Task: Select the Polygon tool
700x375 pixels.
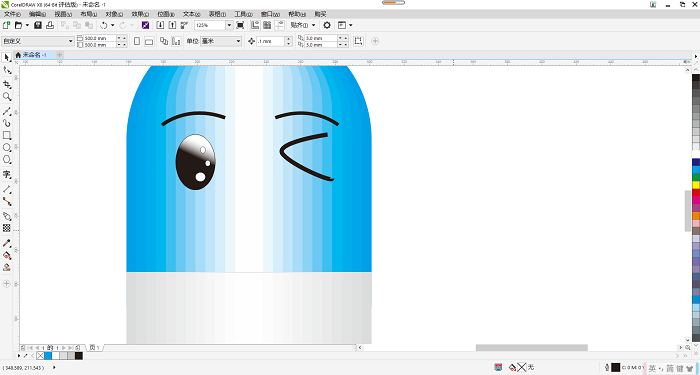Action: 7,160
